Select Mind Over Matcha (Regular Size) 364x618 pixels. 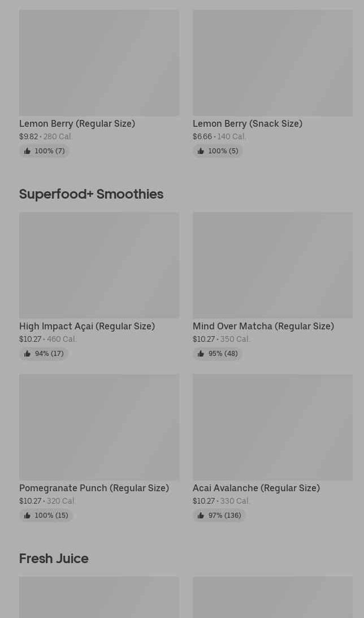263,326
